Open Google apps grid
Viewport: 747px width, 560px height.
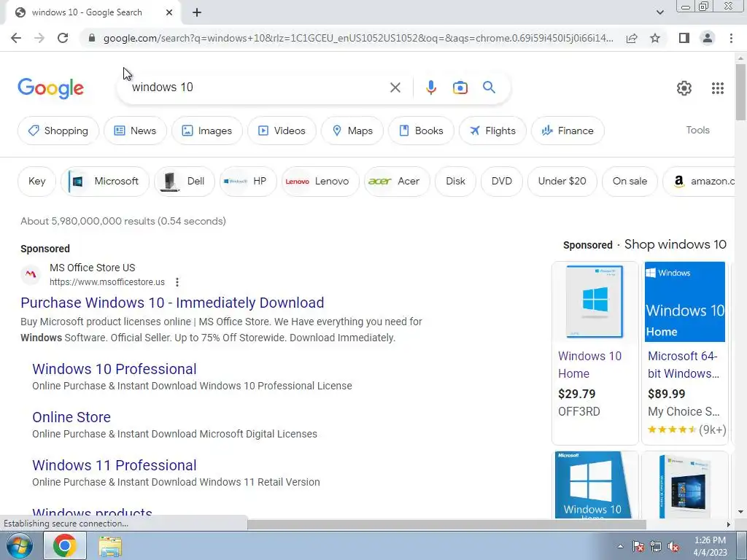coord(718,88)
